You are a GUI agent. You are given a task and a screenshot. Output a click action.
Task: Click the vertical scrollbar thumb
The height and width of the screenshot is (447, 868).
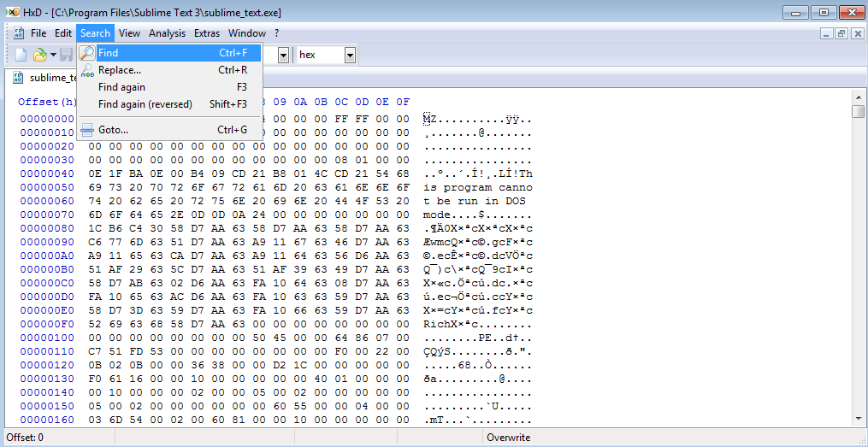858,112
